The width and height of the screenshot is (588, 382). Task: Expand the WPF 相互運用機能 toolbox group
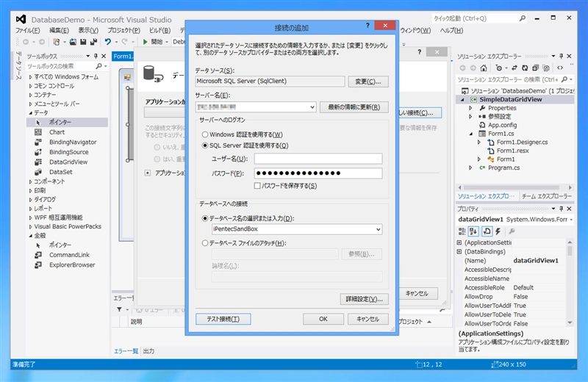point(30,217)
